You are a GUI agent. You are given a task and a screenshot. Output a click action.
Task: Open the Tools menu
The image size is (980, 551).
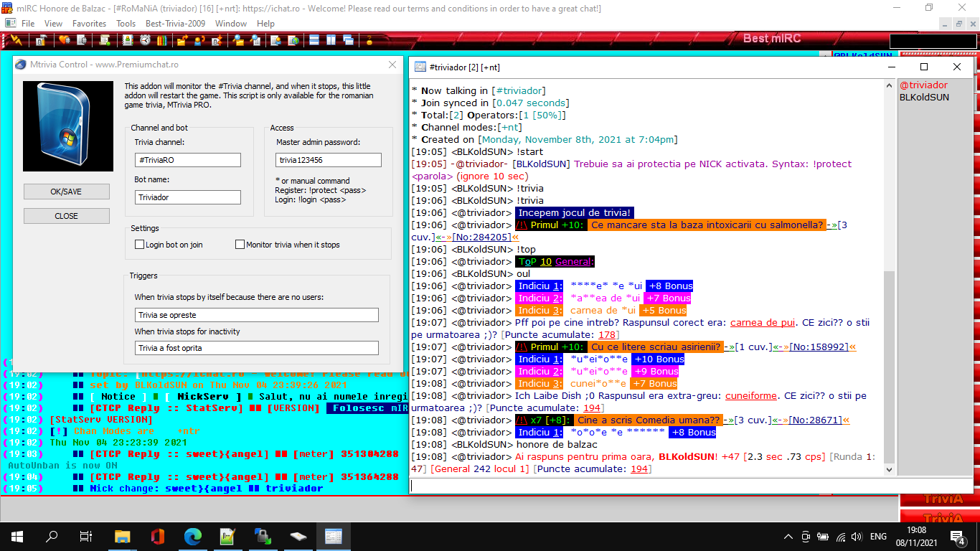[126, 24]
